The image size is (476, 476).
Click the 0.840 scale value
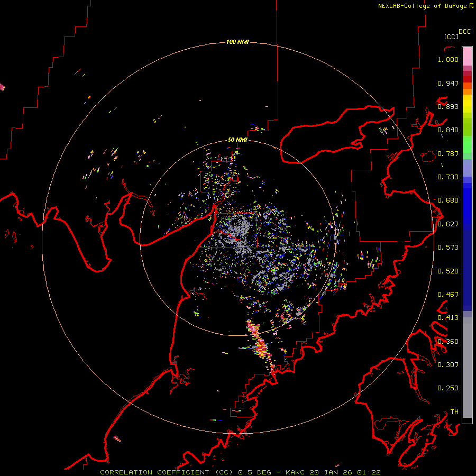pos(448,130)
